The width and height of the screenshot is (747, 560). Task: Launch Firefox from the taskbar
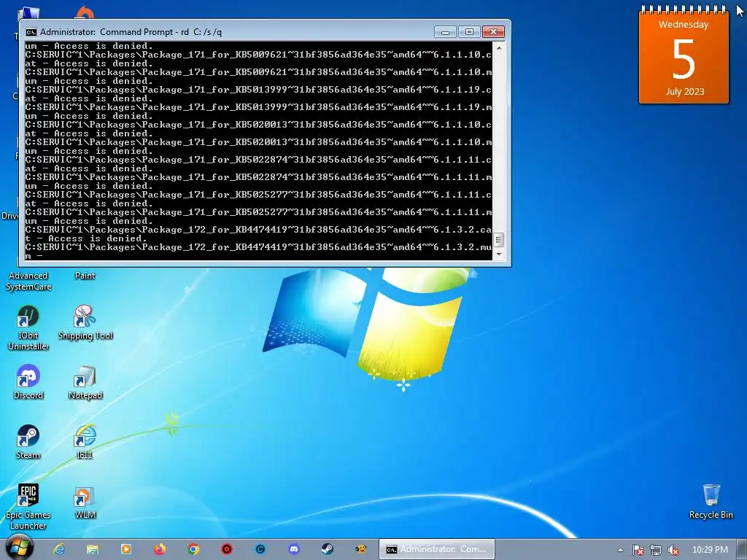(160, 549)
